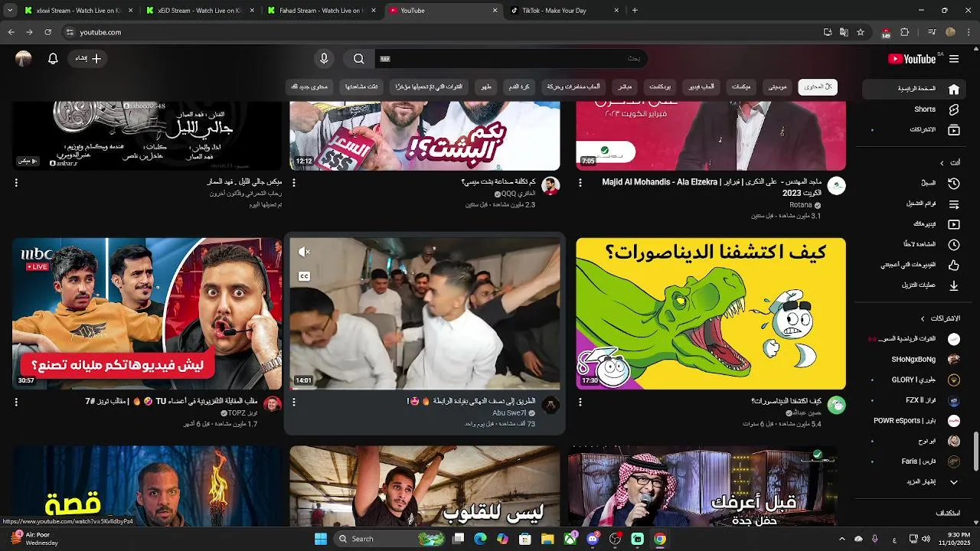Open dinosaur video thumbnail كيف اكتشفنا الديناصورات

click(710, 313)
